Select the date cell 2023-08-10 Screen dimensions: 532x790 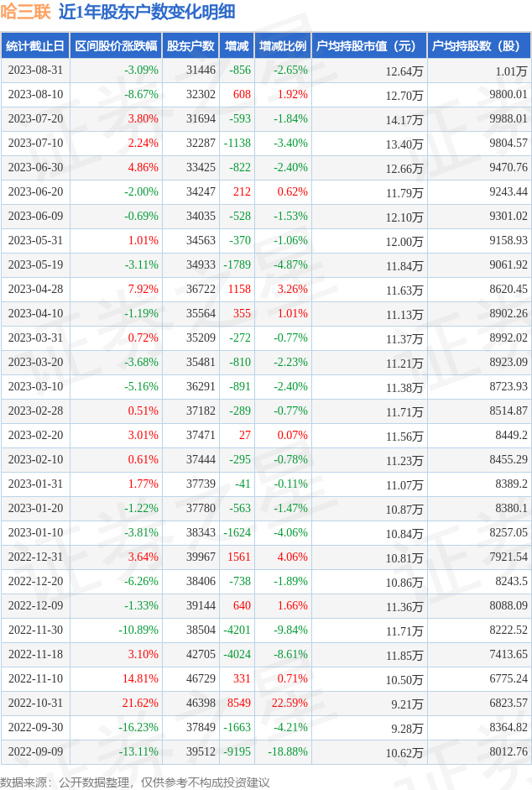(x=35, y=94)
